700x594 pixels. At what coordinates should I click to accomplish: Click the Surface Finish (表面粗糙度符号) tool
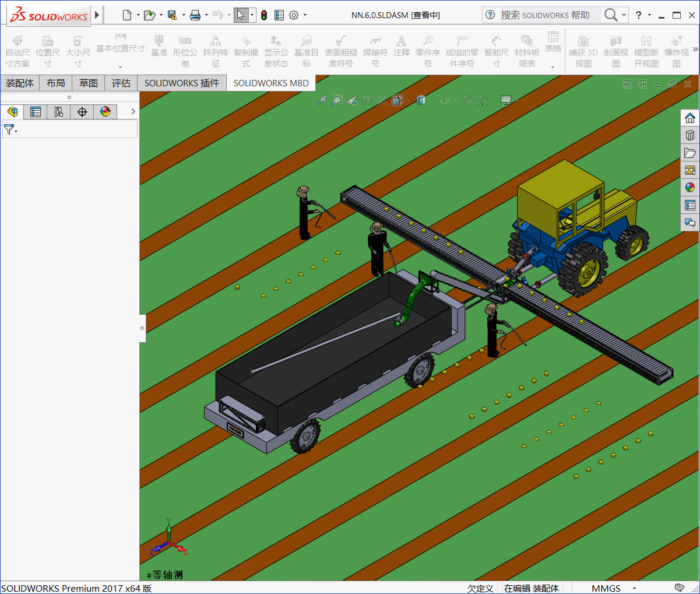pyautogui.click(x=341, y=51)
